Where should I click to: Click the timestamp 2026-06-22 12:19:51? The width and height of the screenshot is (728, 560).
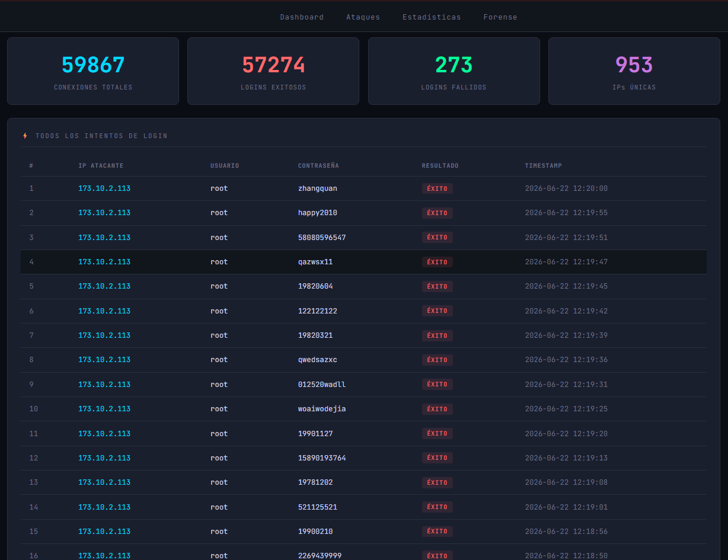pos(566,238)
